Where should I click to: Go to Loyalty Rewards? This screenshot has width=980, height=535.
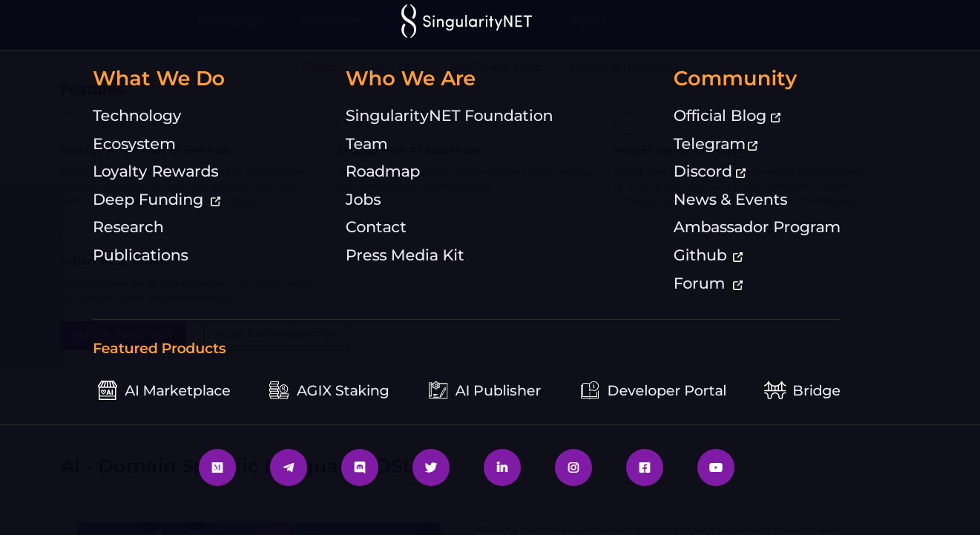[155, 171]
